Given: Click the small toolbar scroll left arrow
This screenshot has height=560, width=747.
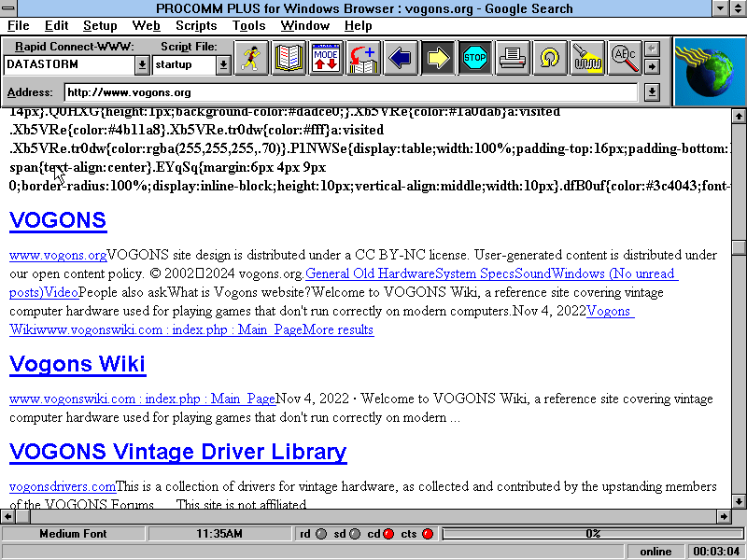Looking at the screenshot, I should tap(652, 49).
